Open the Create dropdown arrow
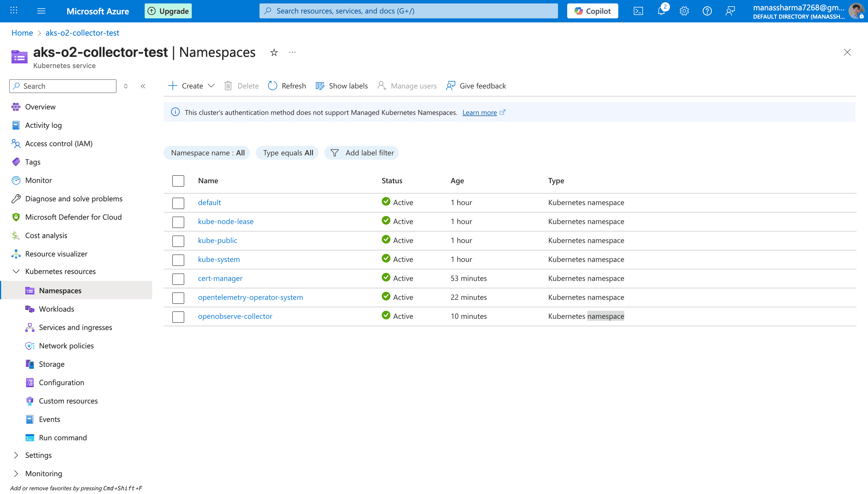 point(211,86)
